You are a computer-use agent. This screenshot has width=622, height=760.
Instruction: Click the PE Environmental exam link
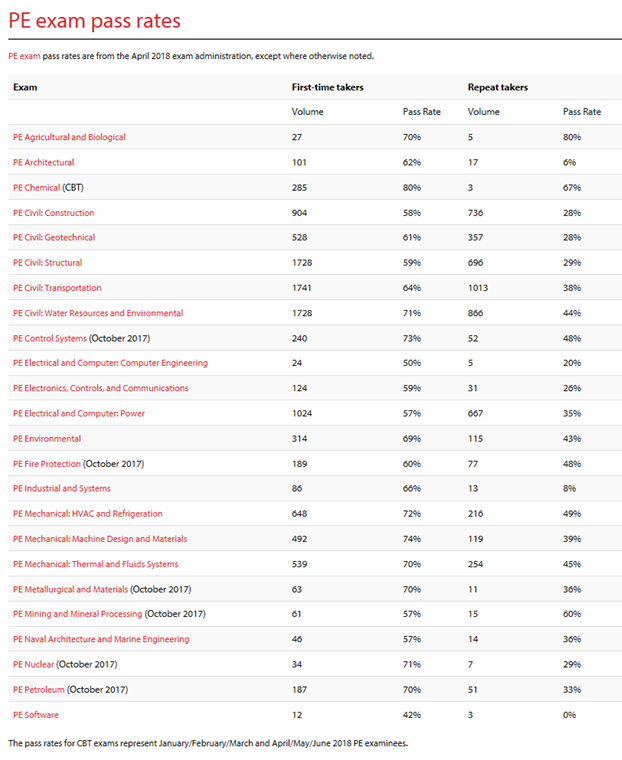pos(47,439)
